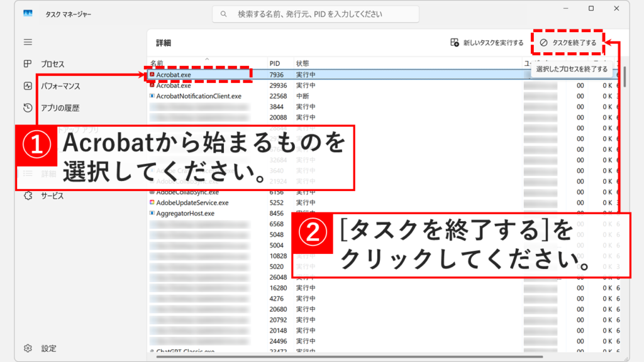Click the Acrobat icon of PID 7936 row
Screen dimensions: 644x362
click(152, 74)
